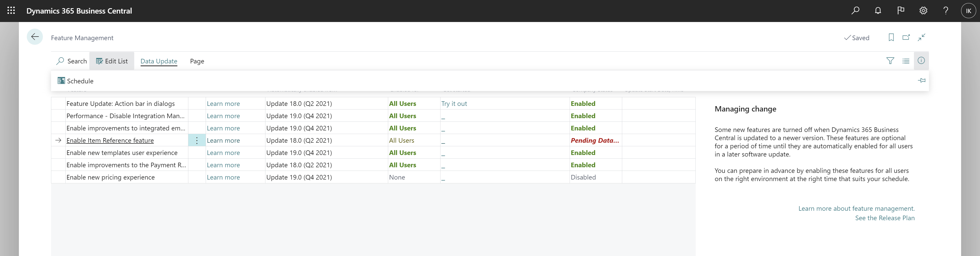The image size is (980, 256).
Task: Open search using the magnifier icon
Action: [855, 10]
